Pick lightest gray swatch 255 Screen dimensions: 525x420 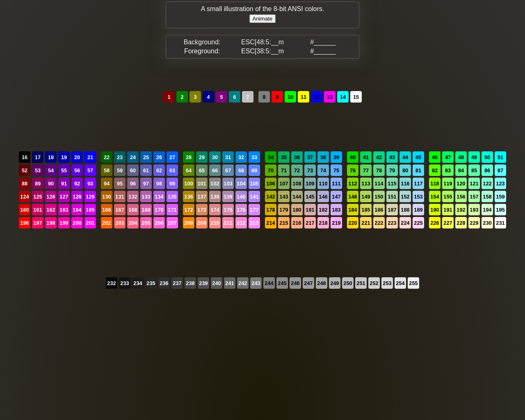pyautogui.click(x=413, y=283)
